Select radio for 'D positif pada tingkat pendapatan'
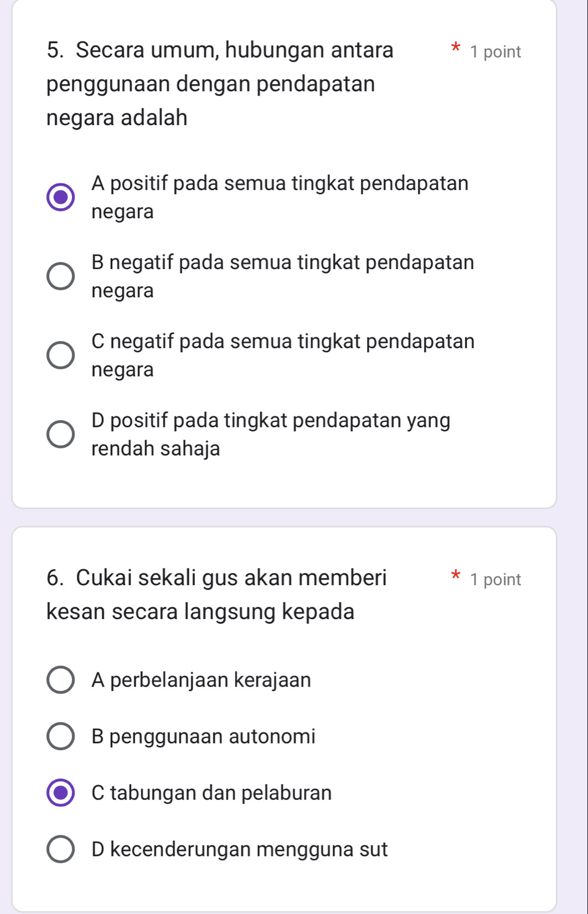The height and width of the screenshot is (914, 588). 60,434
